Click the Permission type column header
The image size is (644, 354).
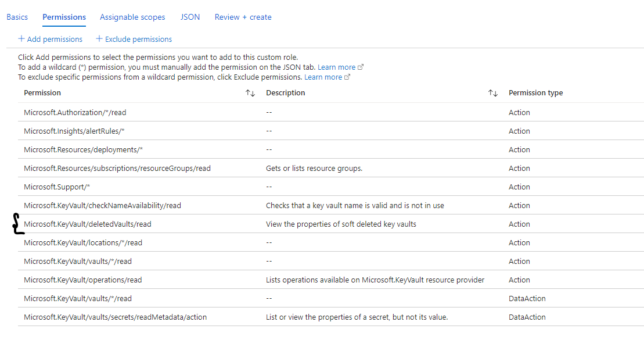tap(535, 92)
